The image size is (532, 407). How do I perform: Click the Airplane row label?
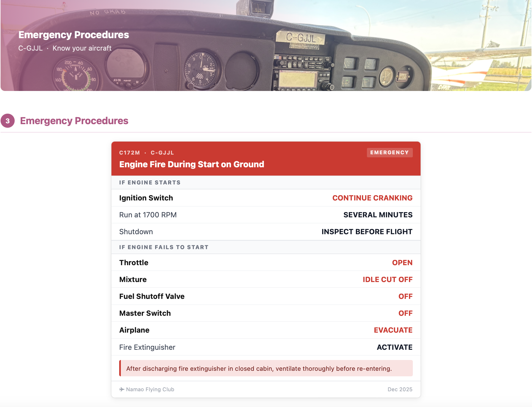[x=134, y=330]
